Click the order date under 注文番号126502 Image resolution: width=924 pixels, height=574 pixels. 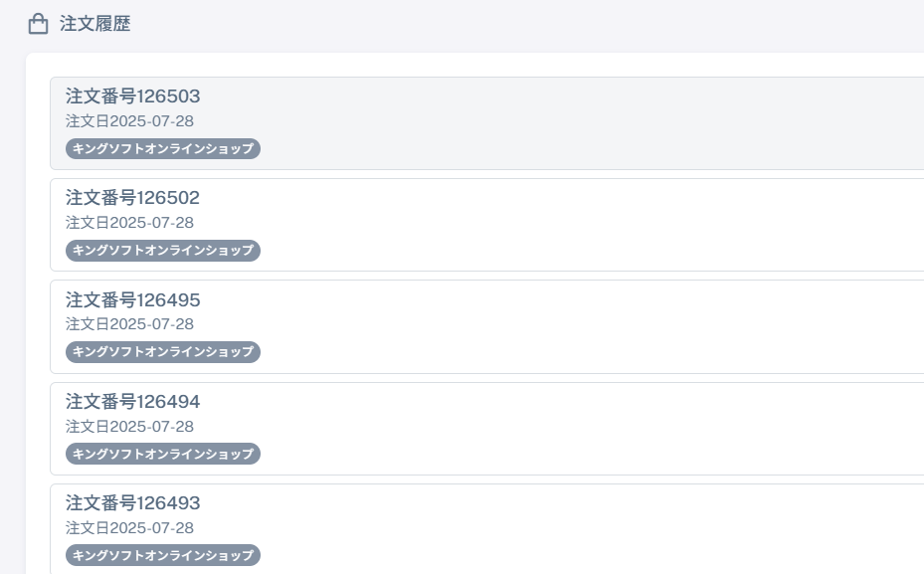tap(129, 222)
